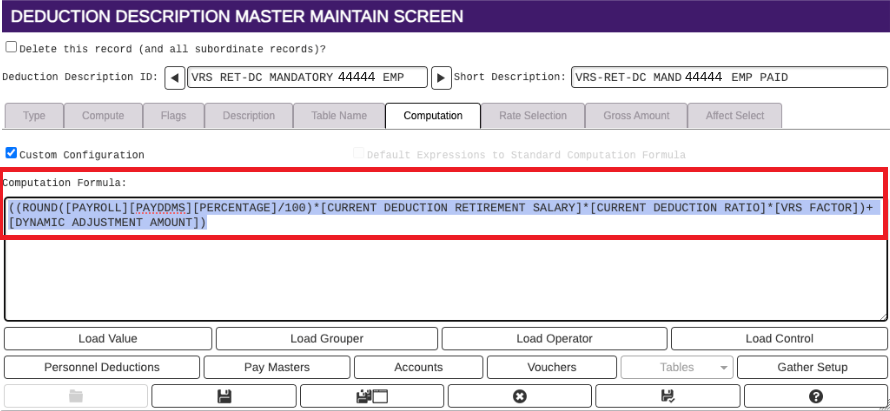Click the Vouchers button
This screenshot has height=411, width=890.
pyautogui.click(x=552, y=367)
